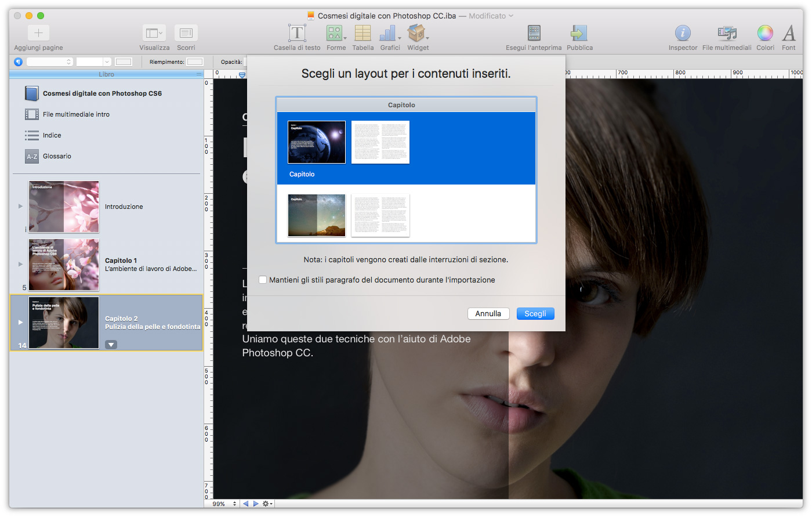
Task: Go to previous page with left arrow
Action: [x=245, y=504]
